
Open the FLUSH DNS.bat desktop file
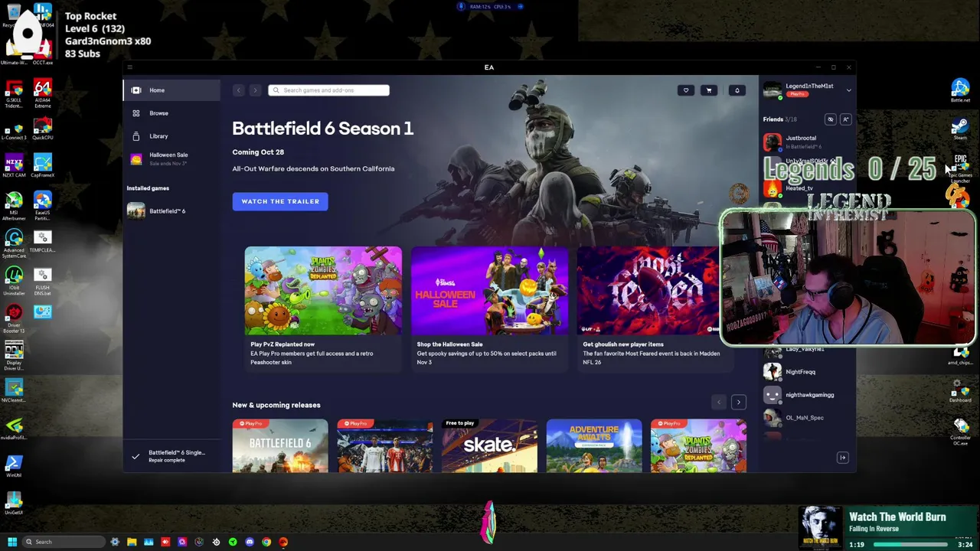coord(43,282)
